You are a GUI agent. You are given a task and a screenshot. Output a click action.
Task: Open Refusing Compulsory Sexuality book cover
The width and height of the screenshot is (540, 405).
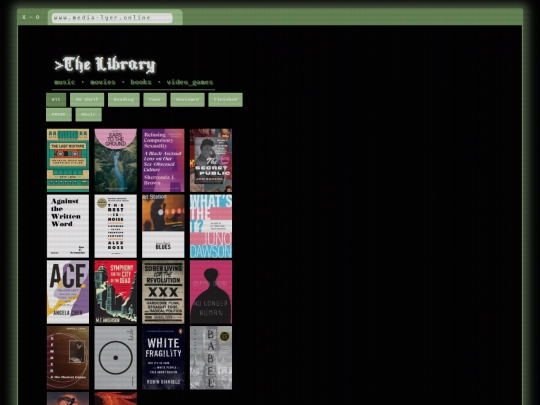pyautogui.click(x=163, y=160)
